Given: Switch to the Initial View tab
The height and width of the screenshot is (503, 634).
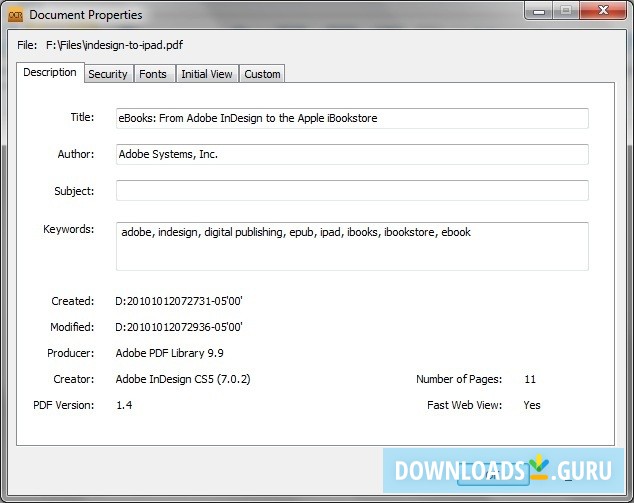Looking at the screenshot, I should [207, 74].
